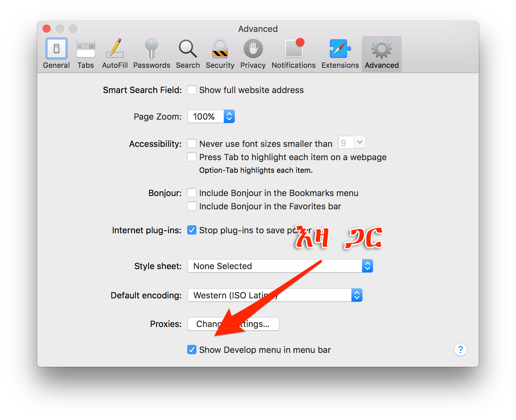
Task: Open the General preferences pane icon
Action: click(56, 49)
